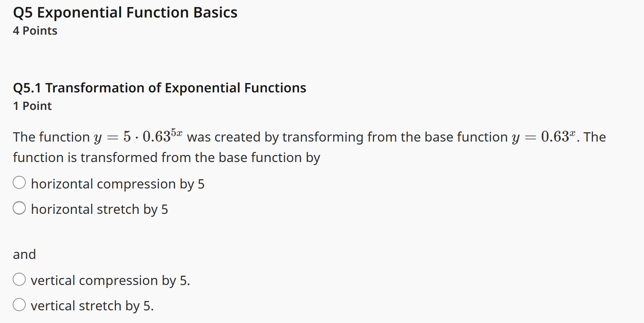
Task: Click the Q5 Exponential Function Basics heading
Action: (x=125, y=12)
